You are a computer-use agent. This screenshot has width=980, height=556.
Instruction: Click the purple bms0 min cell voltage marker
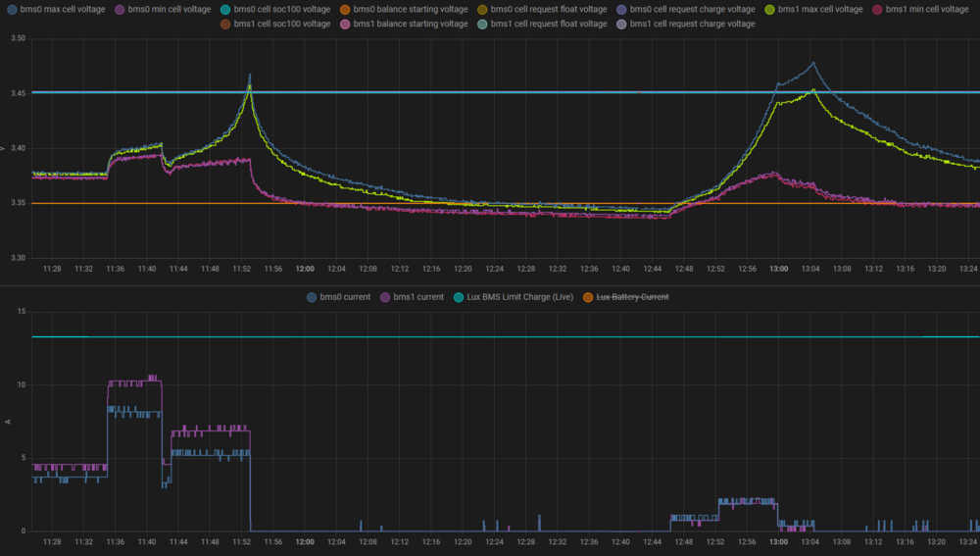(120, 9)
